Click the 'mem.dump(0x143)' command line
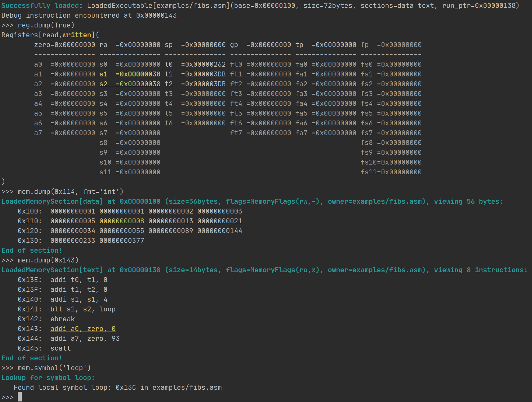Screen dimensions: 532x402 tap(48, 260)
